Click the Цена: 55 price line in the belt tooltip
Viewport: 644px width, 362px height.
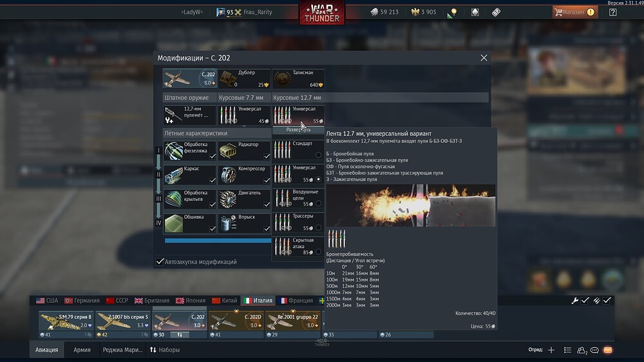point(483,327)
